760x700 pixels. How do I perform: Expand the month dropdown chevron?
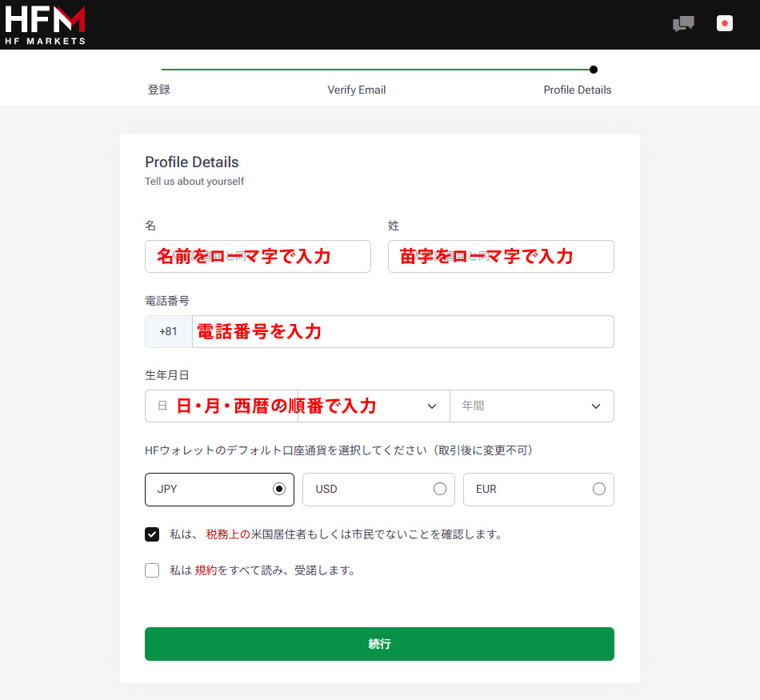432,406
